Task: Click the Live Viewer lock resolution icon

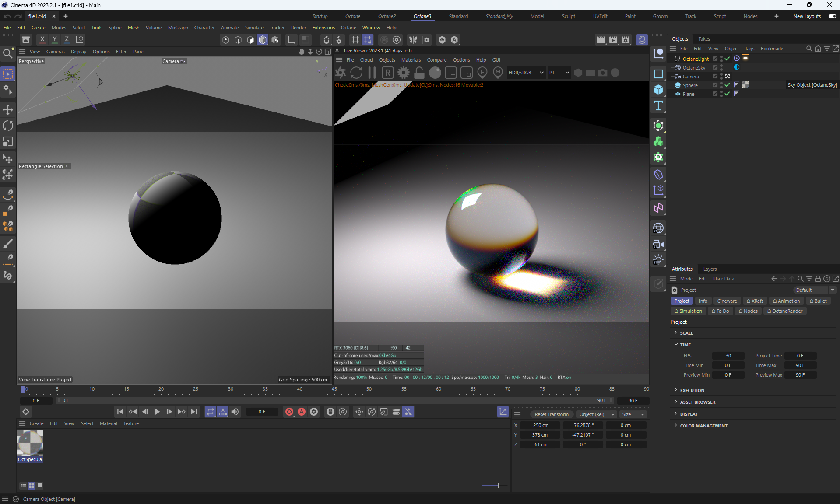Action: tap(419, 73)
